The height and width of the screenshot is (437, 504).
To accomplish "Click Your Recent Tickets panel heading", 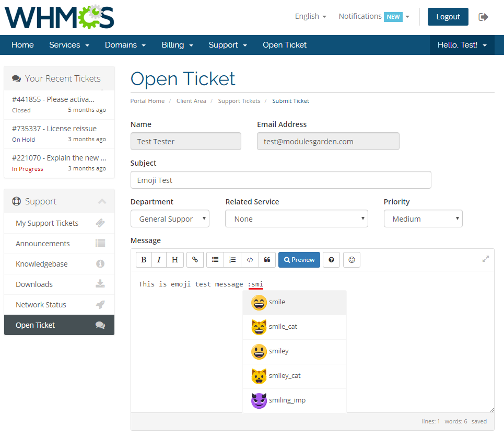I will pos(59,78).
